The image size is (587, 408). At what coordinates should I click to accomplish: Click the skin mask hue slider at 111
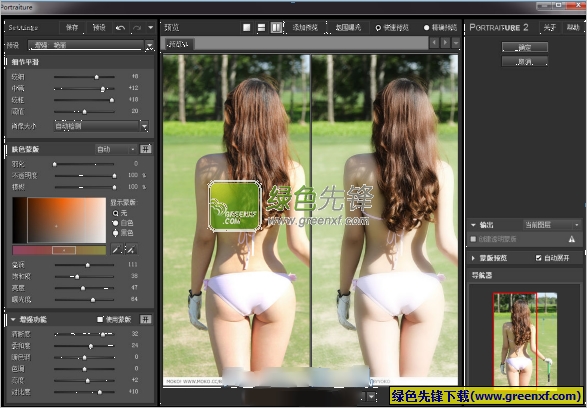[85, 265]
